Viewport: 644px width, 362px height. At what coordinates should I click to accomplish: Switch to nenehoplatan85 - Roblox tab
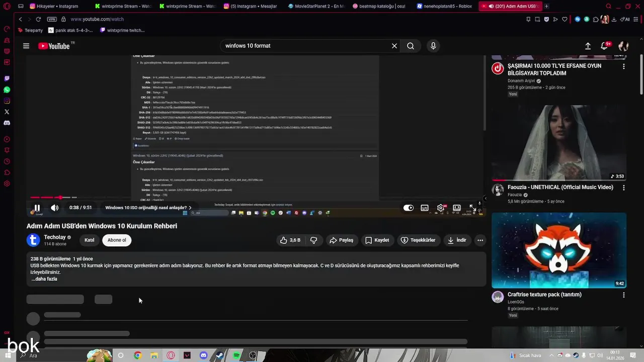pos(445,6)
